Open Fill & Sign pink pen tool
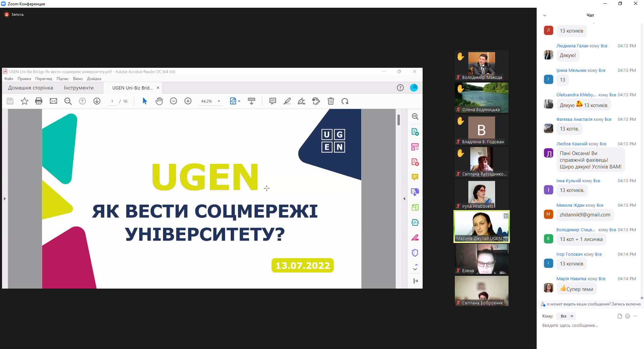The image size is (644, 349). pyautogui.click(x=415, y=238)
